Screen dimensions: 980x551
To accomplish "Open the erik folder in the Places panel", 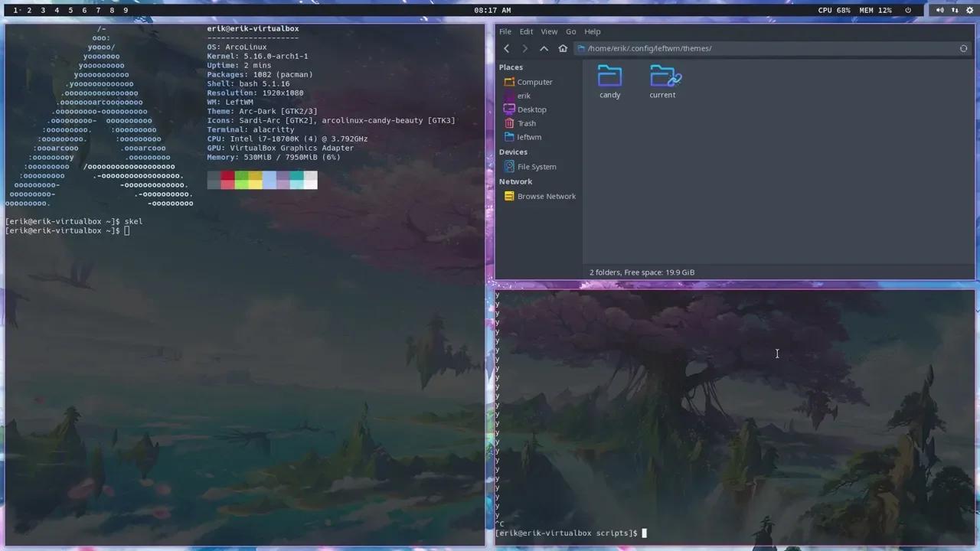I will pos(524,96).
